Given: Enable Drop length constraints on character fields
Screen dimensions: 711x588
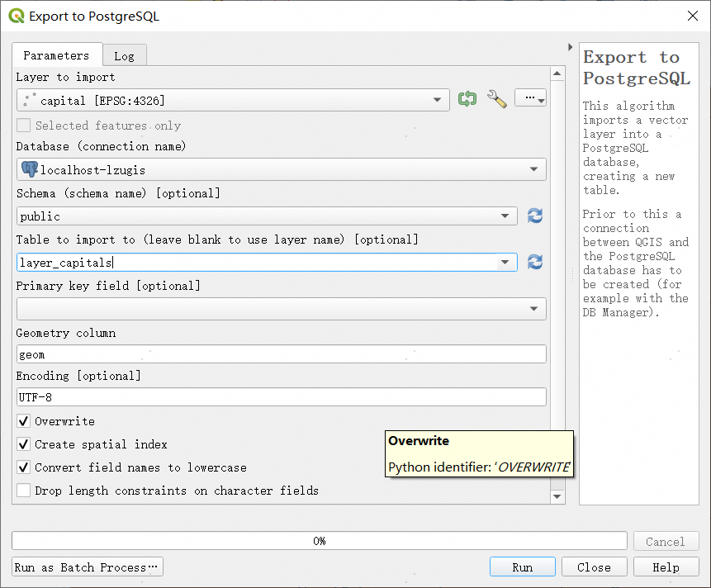Looking at the screenshot, I should click(24, 491).
